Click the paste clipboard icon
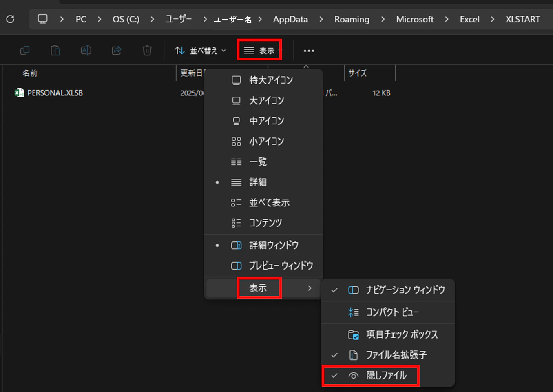This screenshot has height=392, width=553. tap(55, 51)
